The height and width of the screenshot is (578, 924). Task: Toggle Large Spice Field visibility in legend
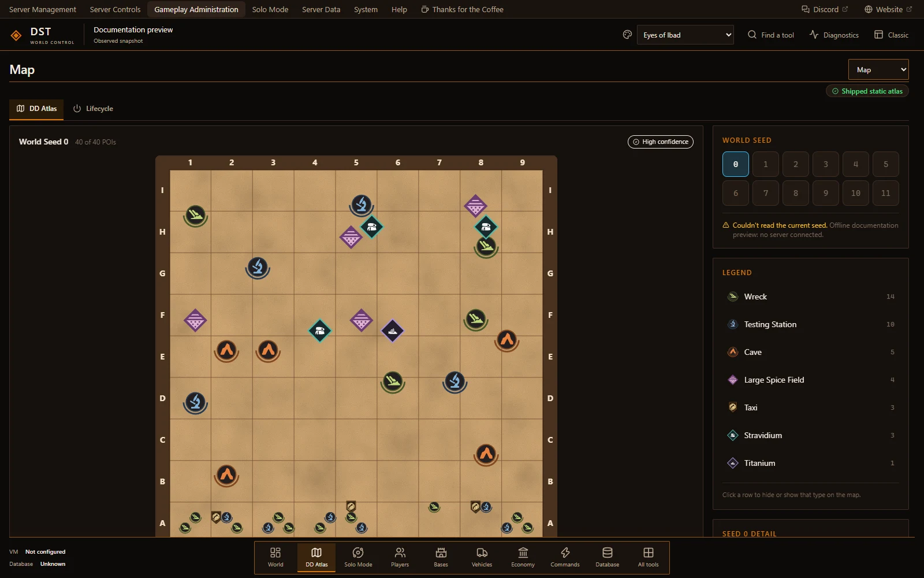click(811, 380)
